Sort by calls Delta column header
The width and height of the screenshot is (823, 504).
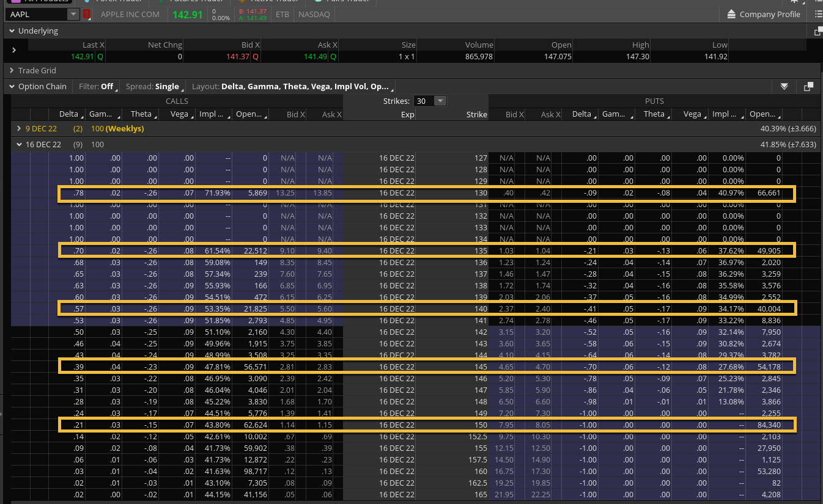[68, 114]
